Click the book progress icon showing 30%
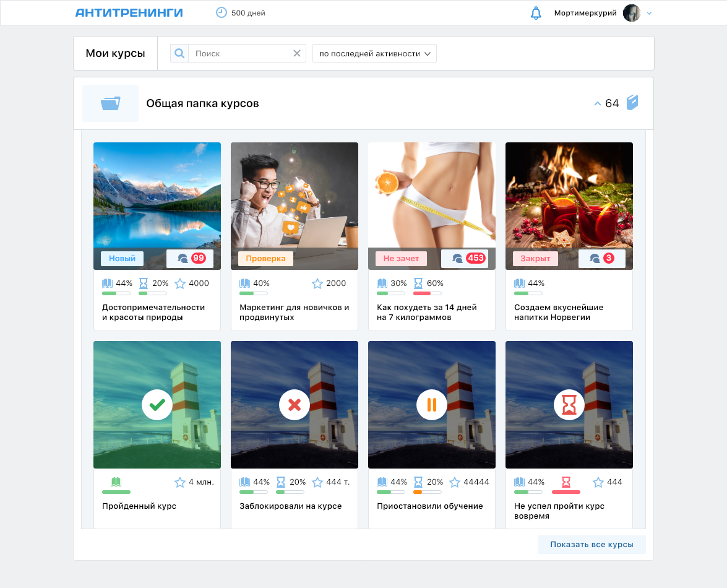 point(382,283)
